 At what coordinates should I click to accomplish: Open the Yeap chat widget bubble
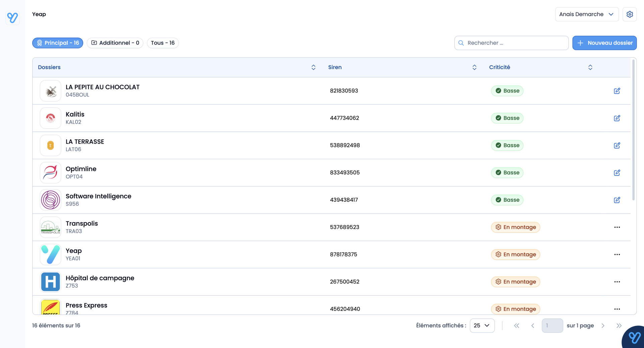pos(634,337)
